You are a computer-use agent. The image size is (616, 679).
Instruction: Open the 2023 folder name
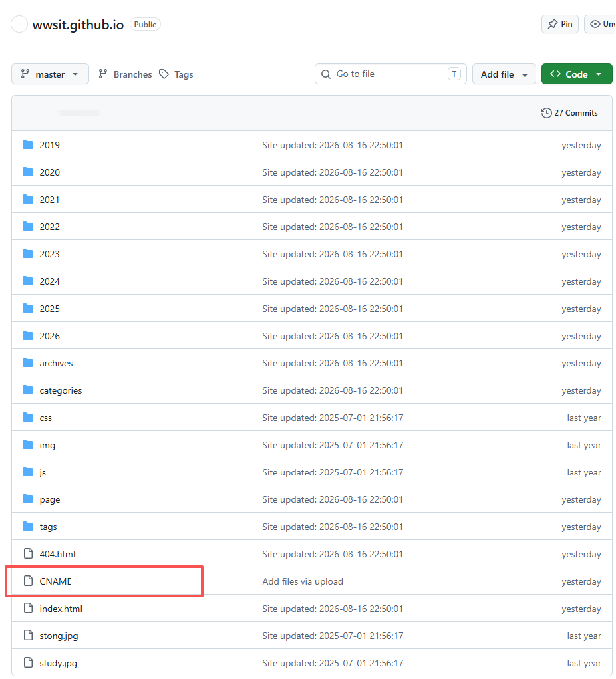click(x=50, y=254)
